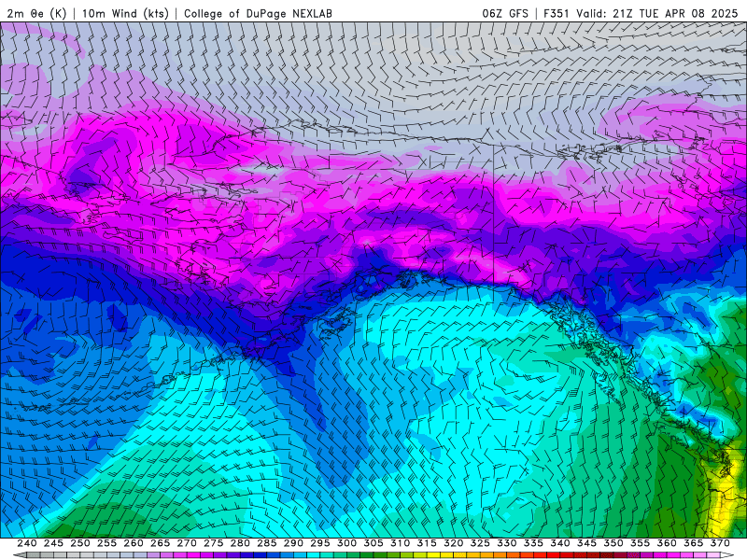Click the 325 color scale value

coord(480,543)
